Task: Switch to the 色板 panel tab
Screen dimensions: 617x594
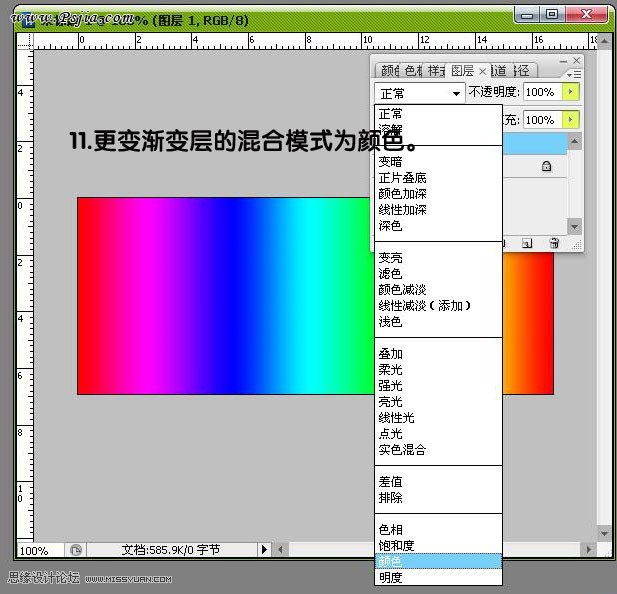Action: 413,71
